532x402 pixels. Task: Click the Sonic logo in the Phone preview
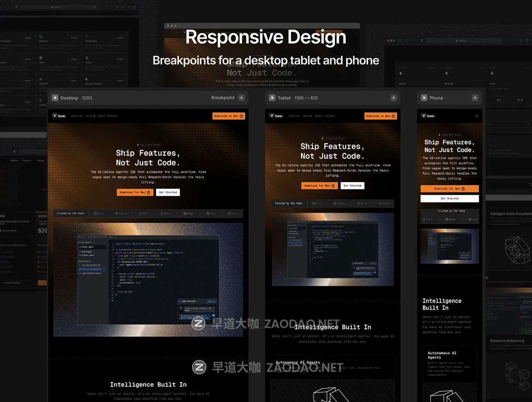point(428,116)
